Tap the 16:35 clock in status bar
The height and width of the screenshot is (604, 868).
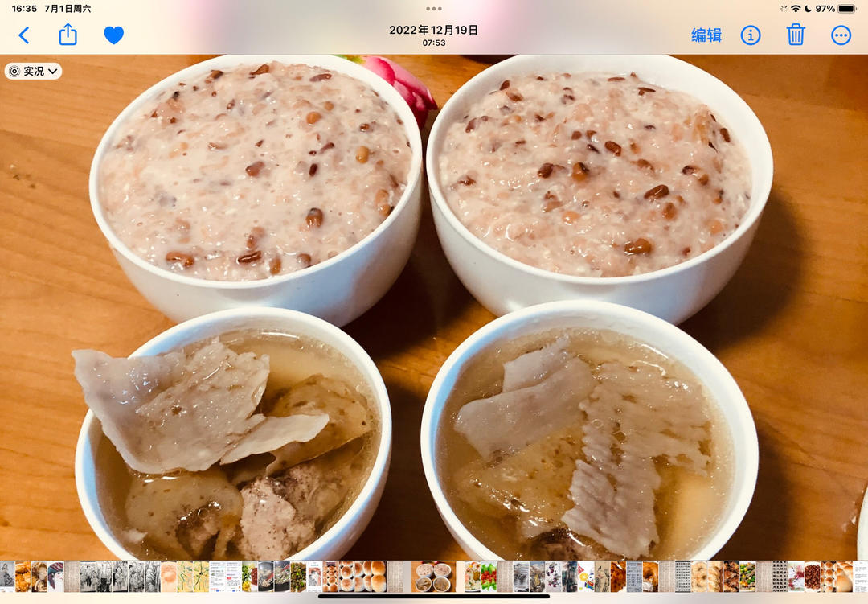click(25, 9)
